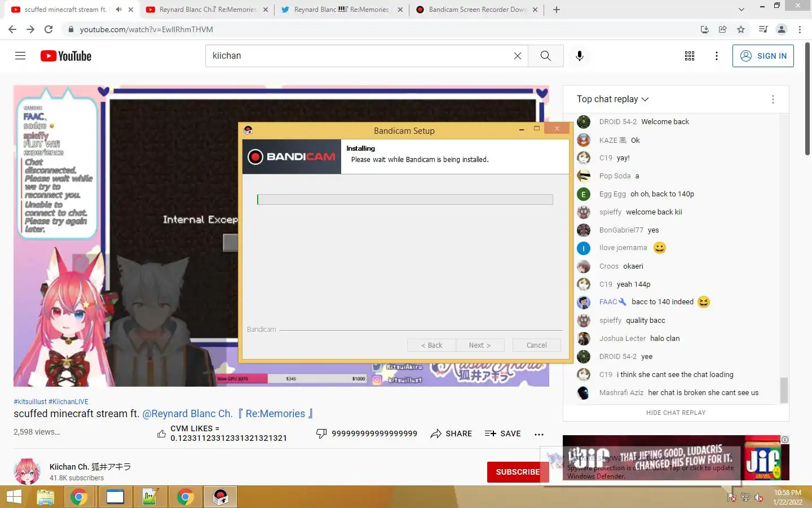Image resolution: width=812 pixels, height=508 pixels.
Task: Click HIDE CHAT REPLAY
Action: [x=676, y=413]
